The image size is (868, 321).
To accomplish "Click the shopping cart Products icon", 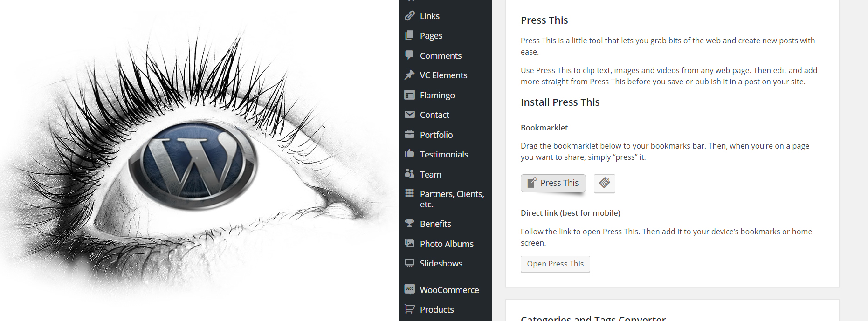I will pos(410,309).
